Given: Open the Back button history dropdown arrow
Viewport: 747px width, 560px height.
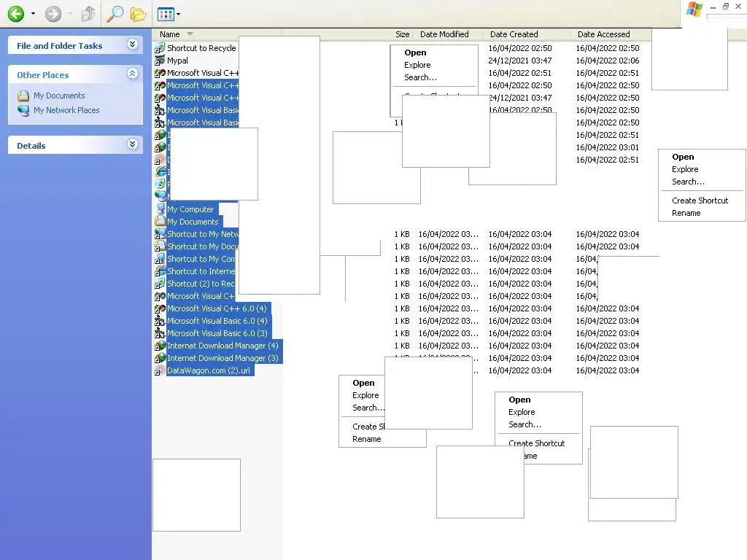Looking at the screenshot, I should (33, 14).
